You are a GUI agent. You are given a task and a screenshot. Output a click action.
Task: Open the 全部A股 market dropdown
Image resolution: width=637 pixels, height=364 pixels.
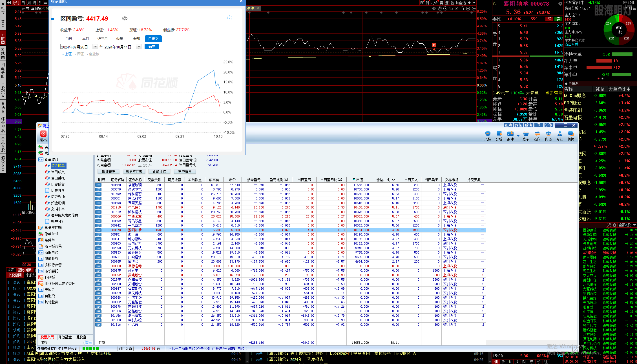[x=627, y=225]
